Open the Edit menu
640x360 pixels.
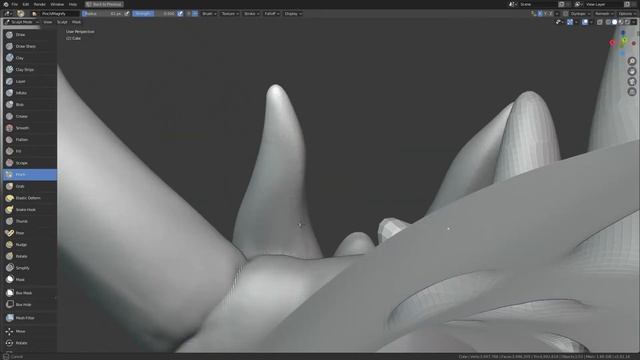tap(26, 4)
